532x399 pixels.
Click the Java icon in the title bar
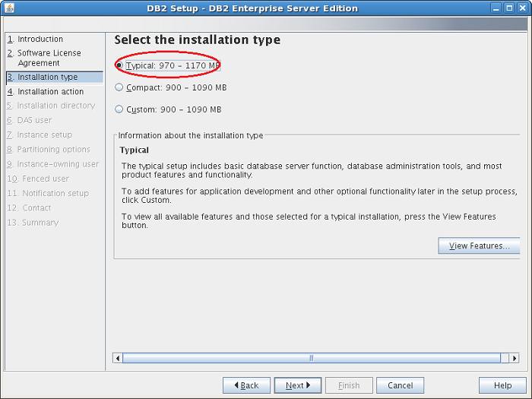pos(9,8)
